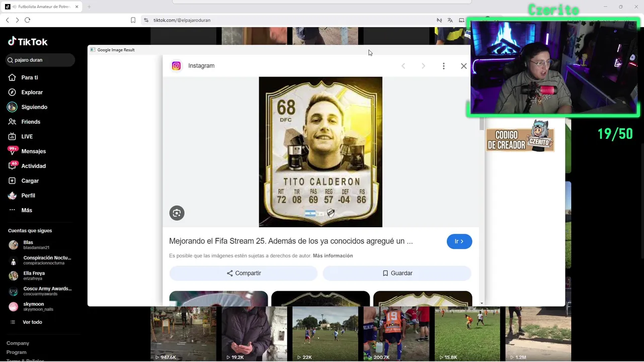This screenshot has height=362, width=644.
Task: Open middle related image thumbnail
Action: point(320,299)
